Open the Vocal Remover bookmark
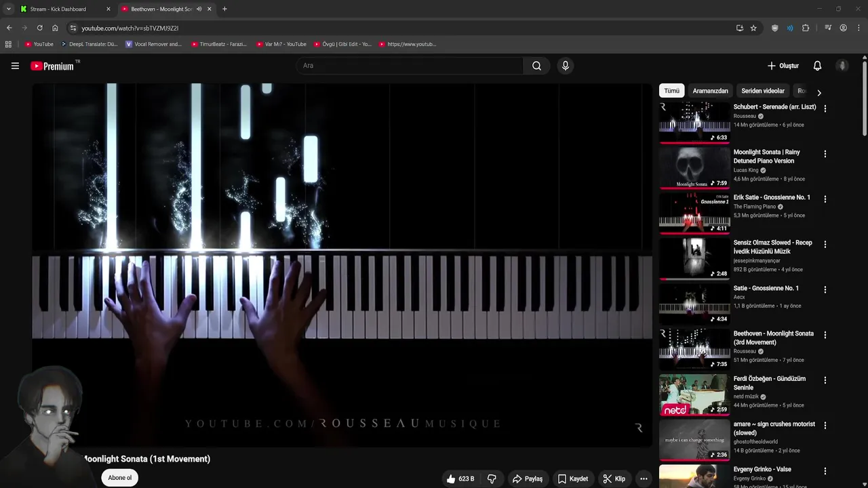Image resolution: width=868 pixels, height=488 pixels. click(154, 44)
